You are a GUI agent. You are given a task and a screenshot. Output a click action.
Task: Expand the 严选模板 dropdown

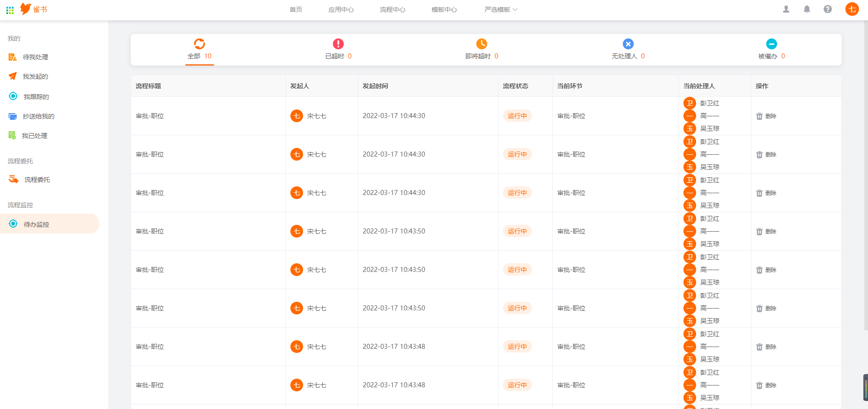click(x=501, y=10)
